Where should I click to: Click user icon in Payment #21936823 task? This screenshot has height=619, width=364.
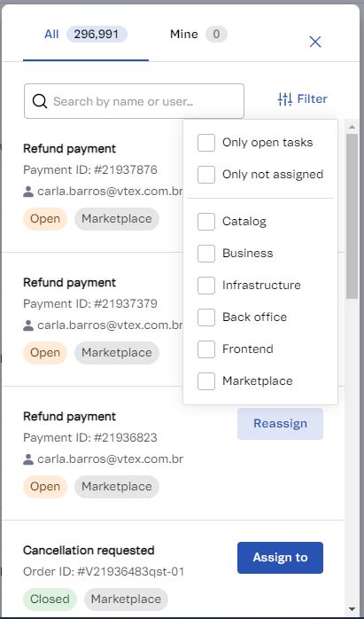pos(28,459)
